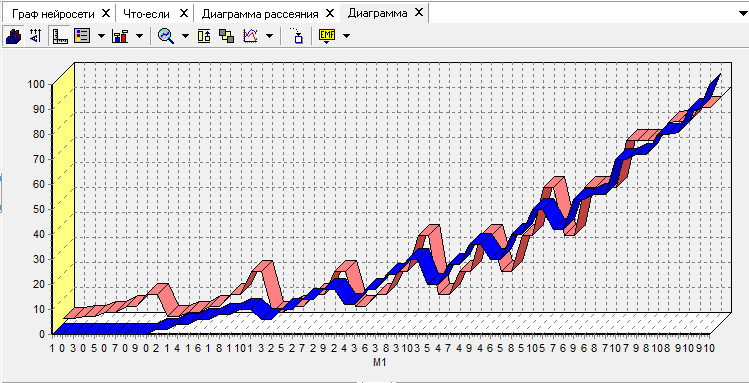749x383 pixels.
Task: Select the Диаграмма tab
Action: pyautogui.click(x=377, y=13)
